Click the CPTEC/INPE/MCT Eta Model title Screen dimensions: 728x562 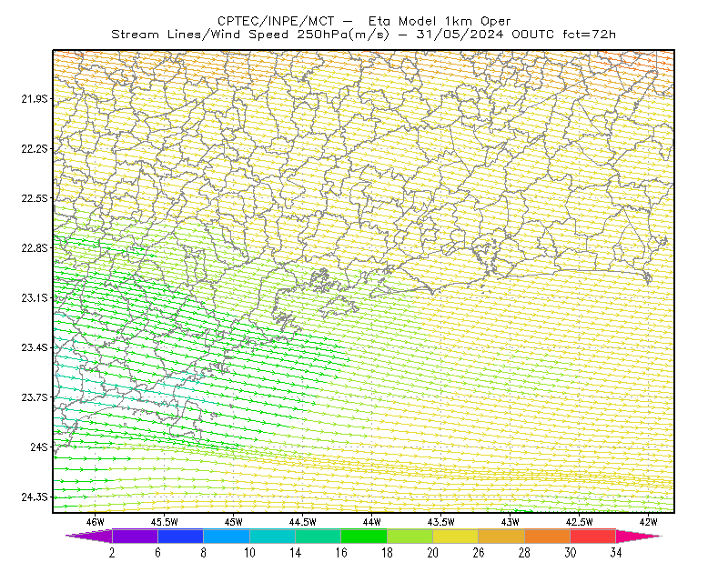tap(364, 21)
